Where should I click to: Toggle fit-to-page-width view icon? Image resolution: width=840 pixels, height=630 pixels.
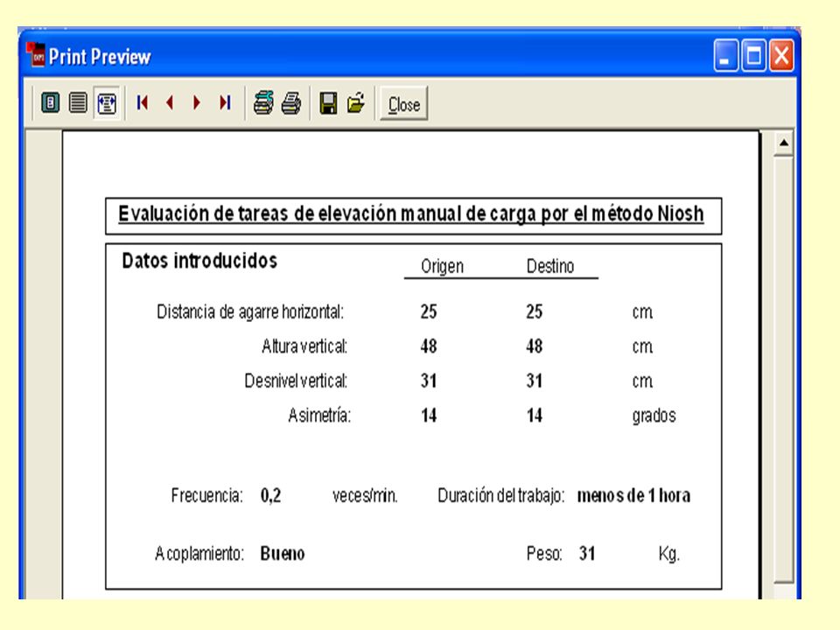click(x=107, y=103)
